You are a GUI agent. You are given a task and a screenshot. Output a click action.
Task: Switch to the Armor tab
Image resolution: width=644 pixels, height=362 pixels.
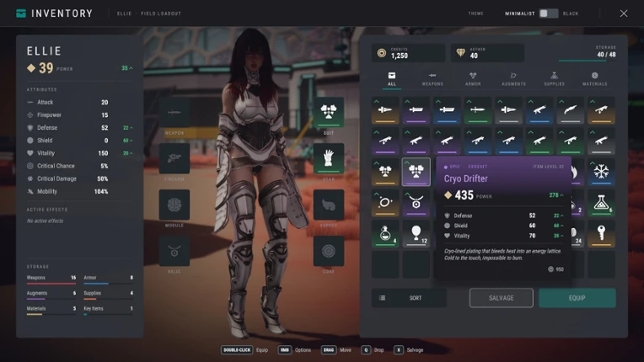click(x=473, y=79)
